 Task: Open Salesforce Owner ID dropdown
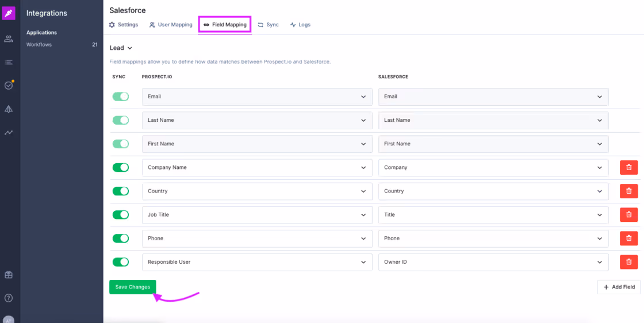pyautogui.click(x=493, y=262)
